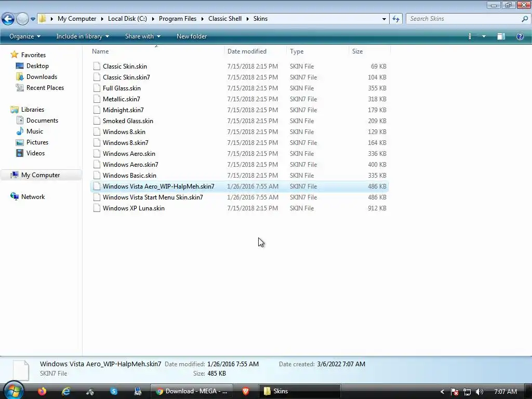Select Windows Vista Start Menu Skin.skin7
Screen dimensions: 532x399
[x=239, y=197]
